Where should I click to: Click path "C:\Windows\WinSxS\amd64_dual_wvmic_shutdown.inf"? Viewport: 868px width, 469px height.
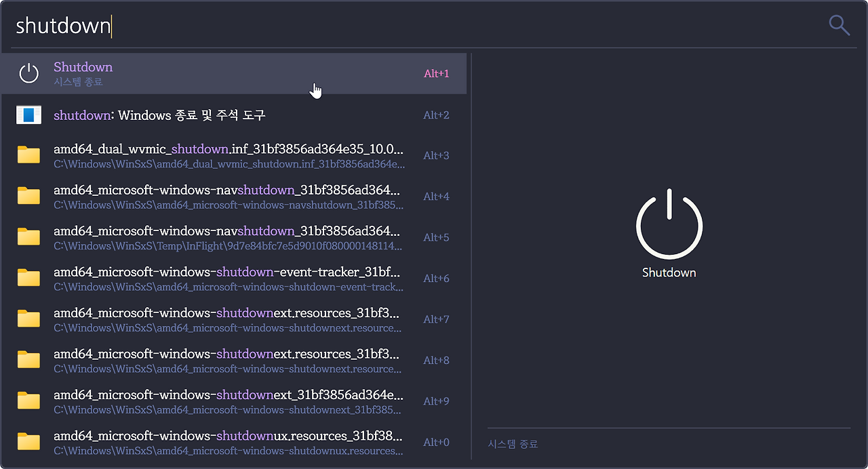click(229, 164)
